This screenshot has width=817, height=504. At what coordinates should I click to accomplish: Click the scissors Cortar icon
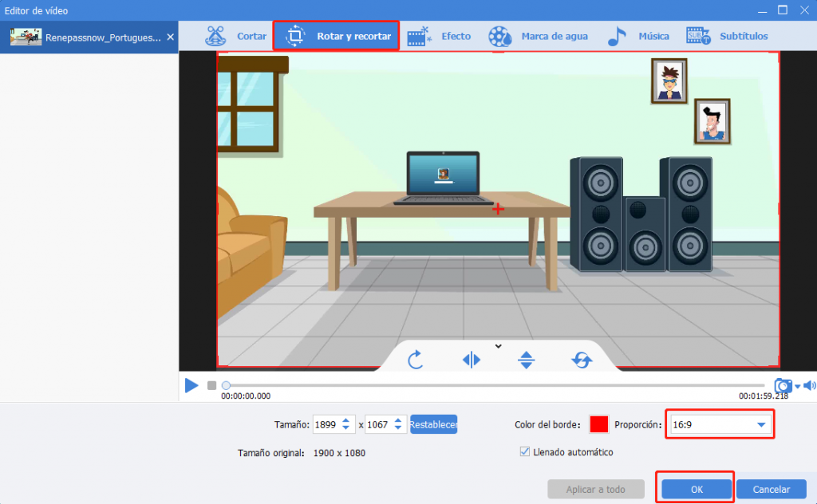(x=215, y=36)
